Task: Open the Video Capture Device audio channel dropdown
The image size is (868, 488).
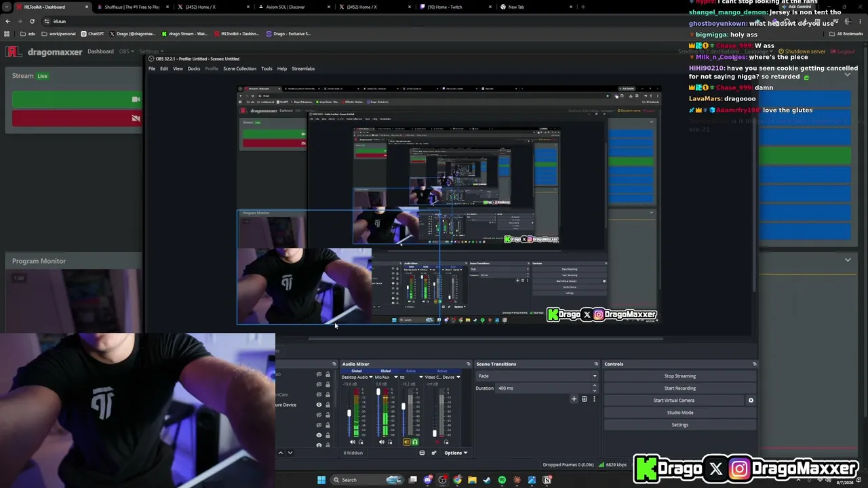Action: click(458, 377)
